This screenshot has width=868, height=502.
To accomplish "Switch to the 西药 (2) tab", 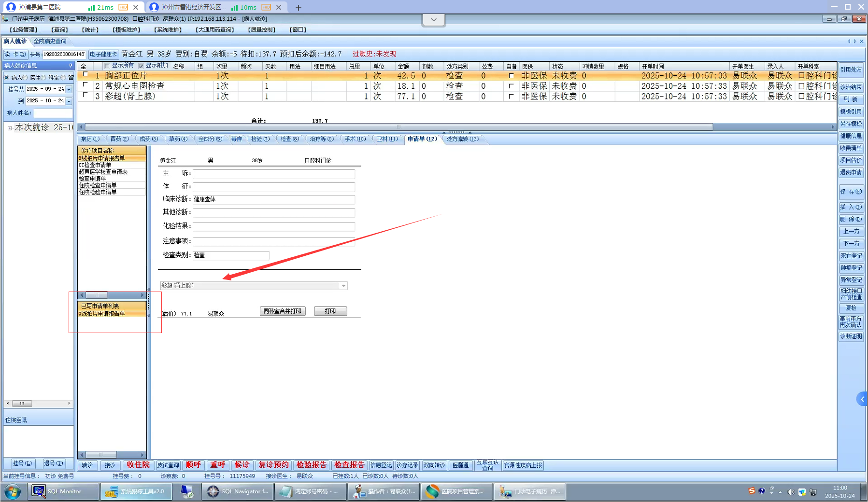I will (119, 139).
